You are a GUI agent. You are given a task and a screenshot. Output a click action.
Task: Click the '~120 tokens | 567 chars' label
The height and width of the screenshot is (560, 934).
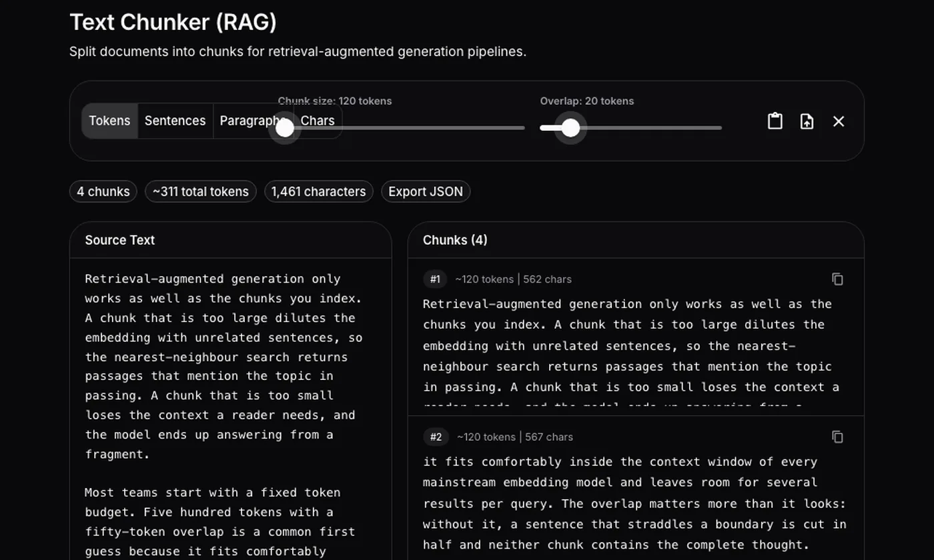(515, 437)
